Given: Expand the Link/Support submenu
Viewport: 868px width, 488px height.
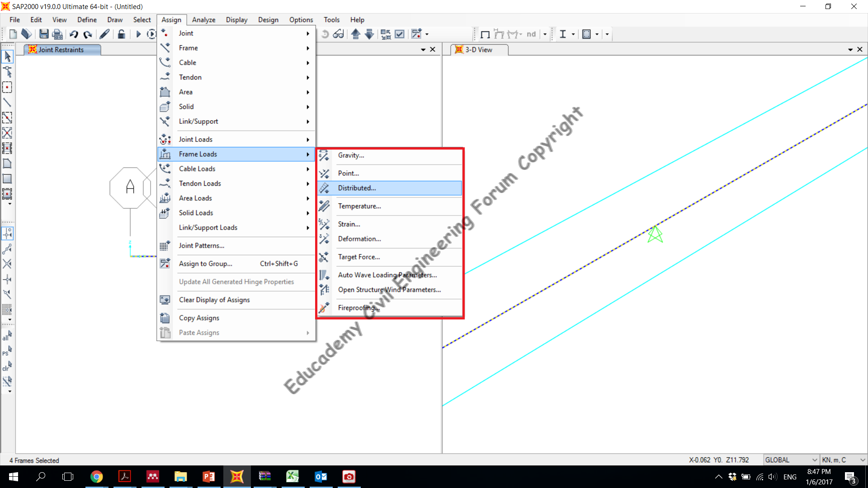Looking at the screenshot, I should click(x=236, y=122).
